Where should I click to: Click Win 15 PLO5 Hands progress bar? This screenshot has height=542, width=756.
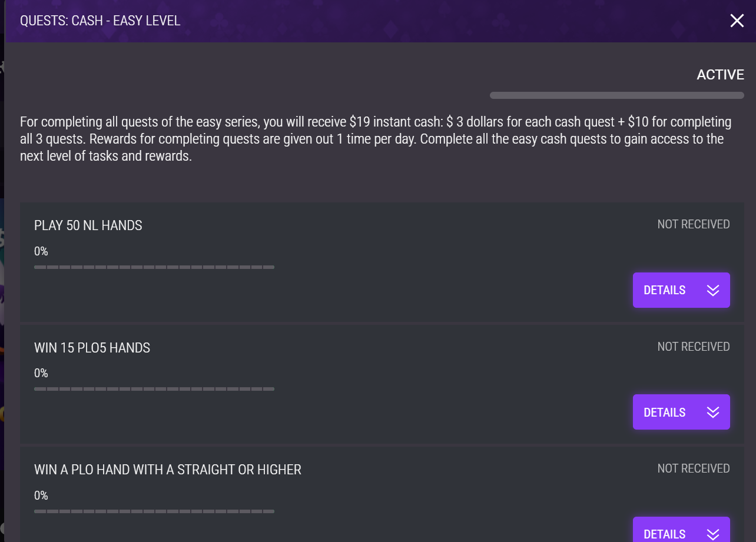pyautogui.click(x=154, y=389)
